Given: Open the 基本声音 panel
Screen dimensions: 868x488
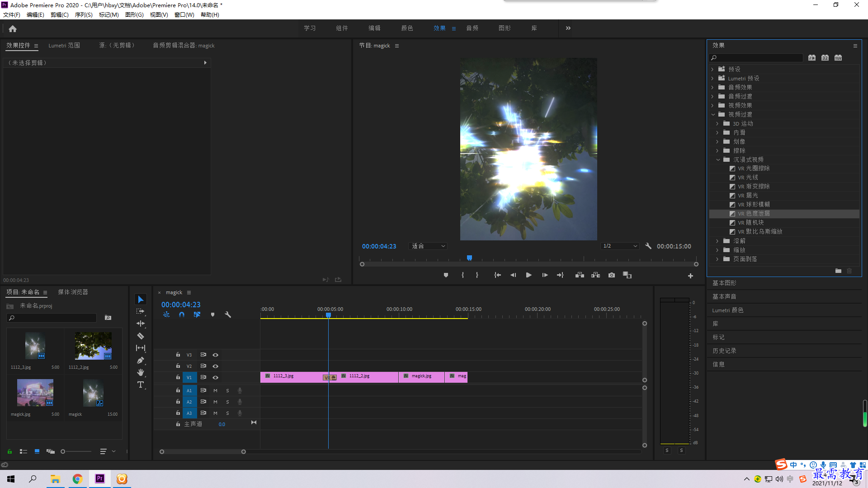Looking at the screenshot, I should [x=724, y=296].
